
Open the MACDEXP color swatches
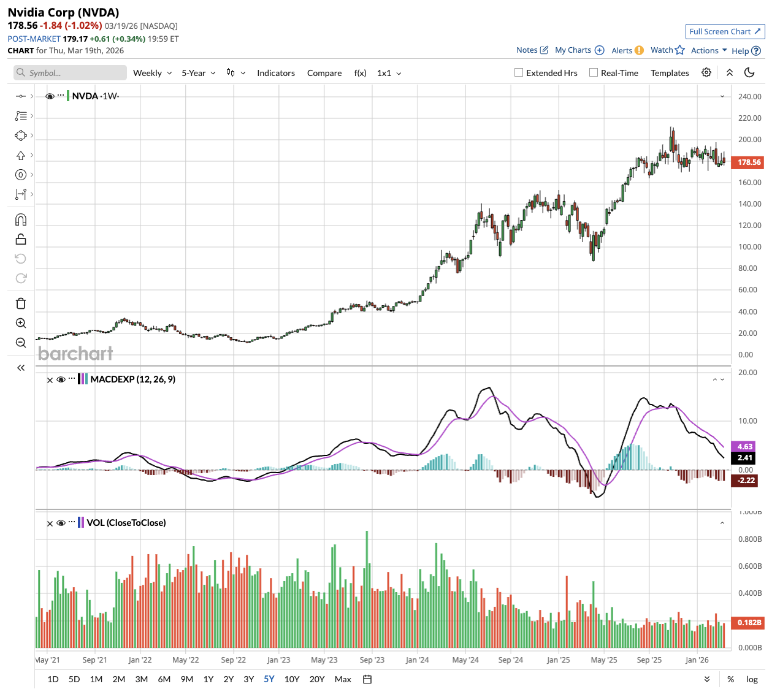coord(83,379)
